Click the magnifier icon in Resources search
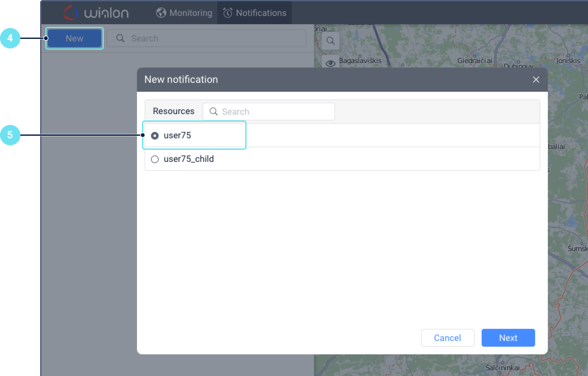 [x=213, y=112]
